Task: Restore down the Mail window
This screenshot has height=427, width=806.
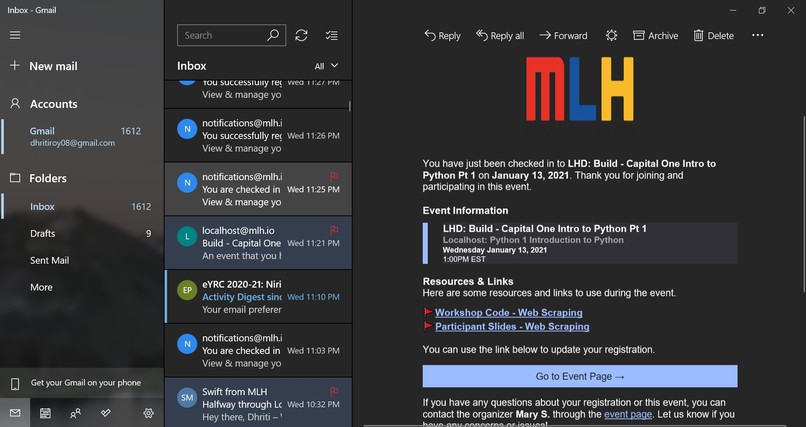Action: 762,10
